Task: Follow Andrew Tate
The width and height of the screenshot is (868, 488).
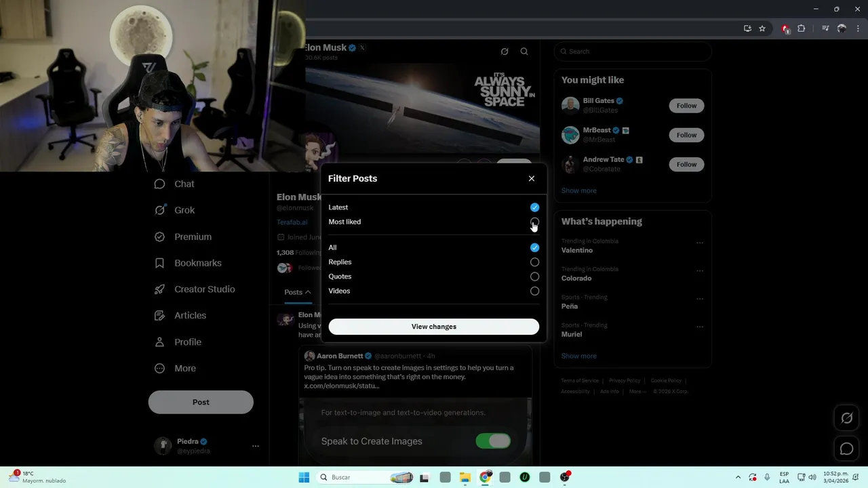Action: click(x=686, y=164)
